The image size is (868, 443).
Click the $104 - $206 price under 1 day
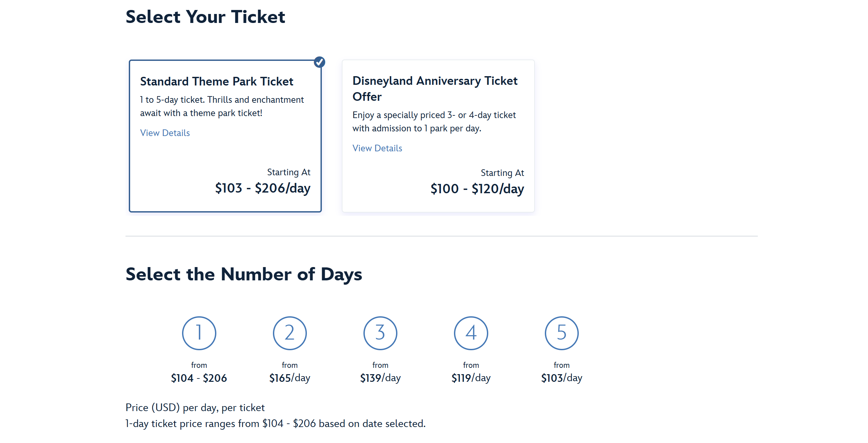[199, 378]
